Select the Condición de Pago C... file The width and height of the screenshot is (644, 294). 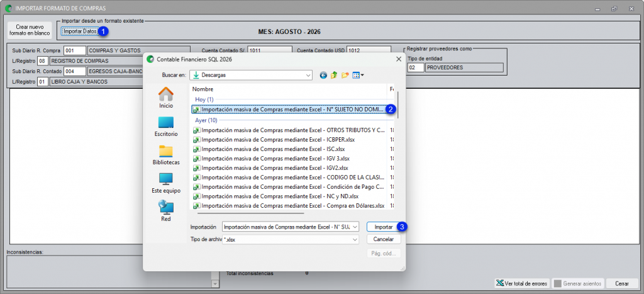(289, 187)
